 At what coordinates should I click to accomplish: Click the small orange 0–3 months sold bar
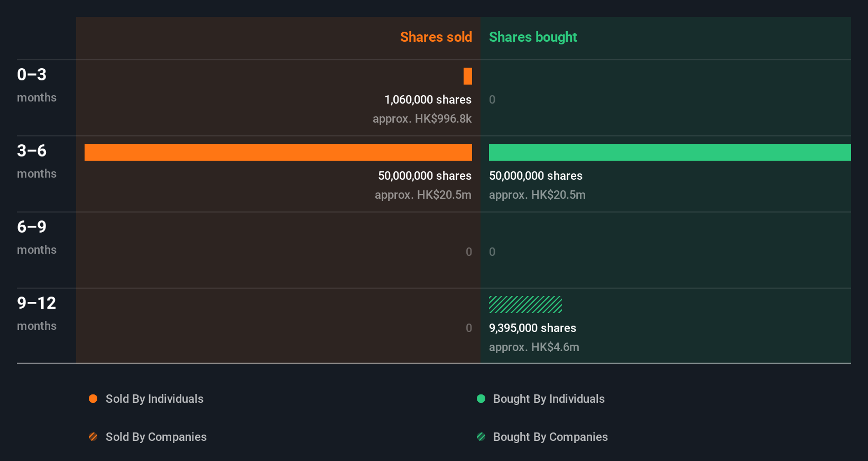coord(468,76)
